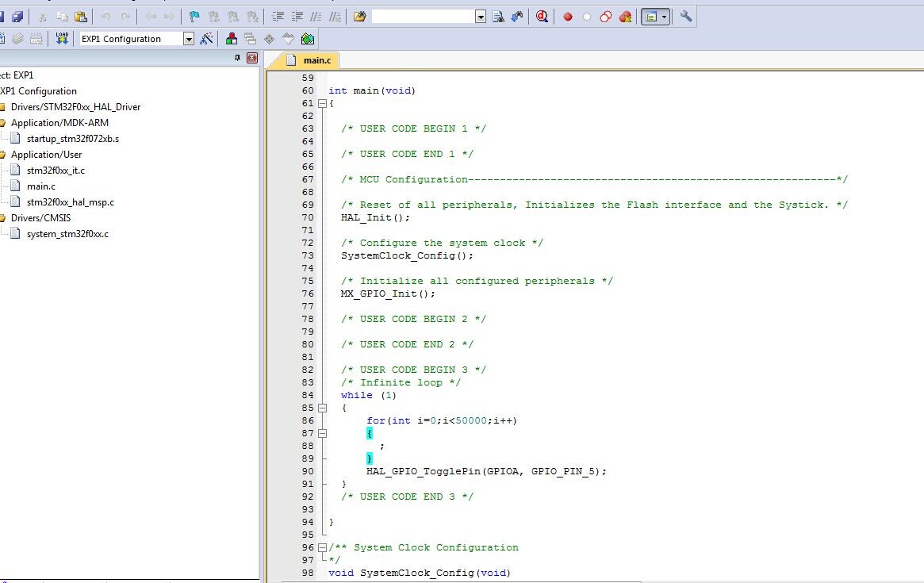Open Options for Target magic wand
The image size is (924, 583).
click(x=207, y=38)
